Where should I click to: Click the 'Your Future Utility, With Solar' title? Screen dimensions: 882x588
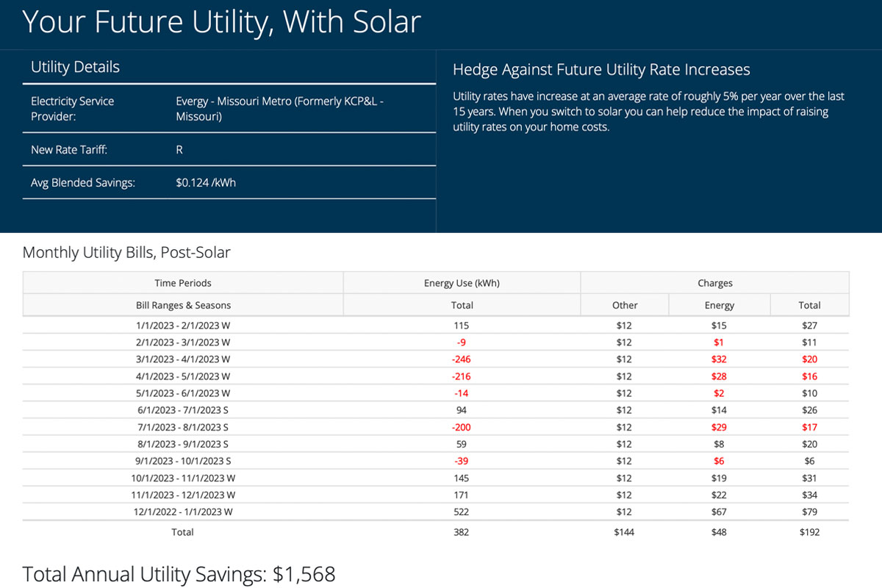click(x=220, y=22)
